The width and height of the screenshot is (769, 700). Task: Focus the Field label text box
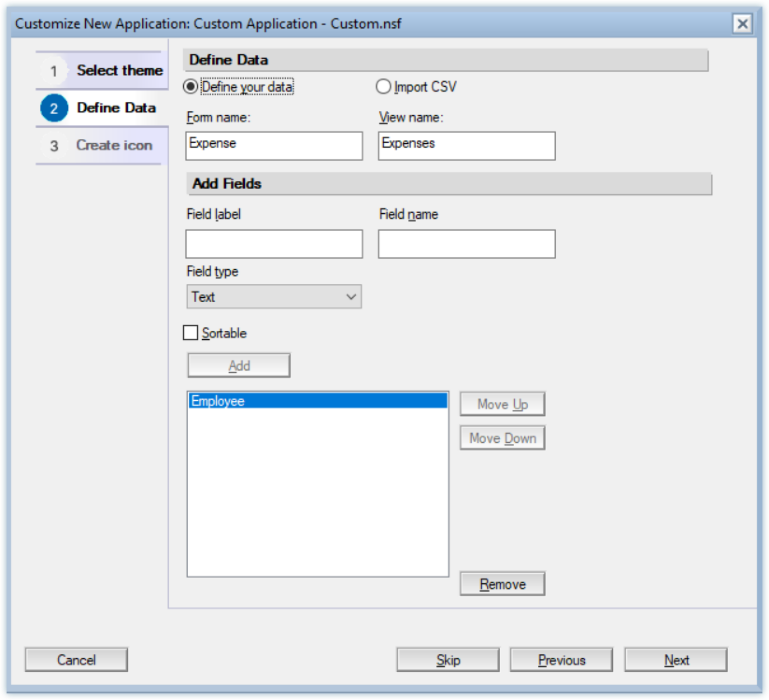pos(274,243)
